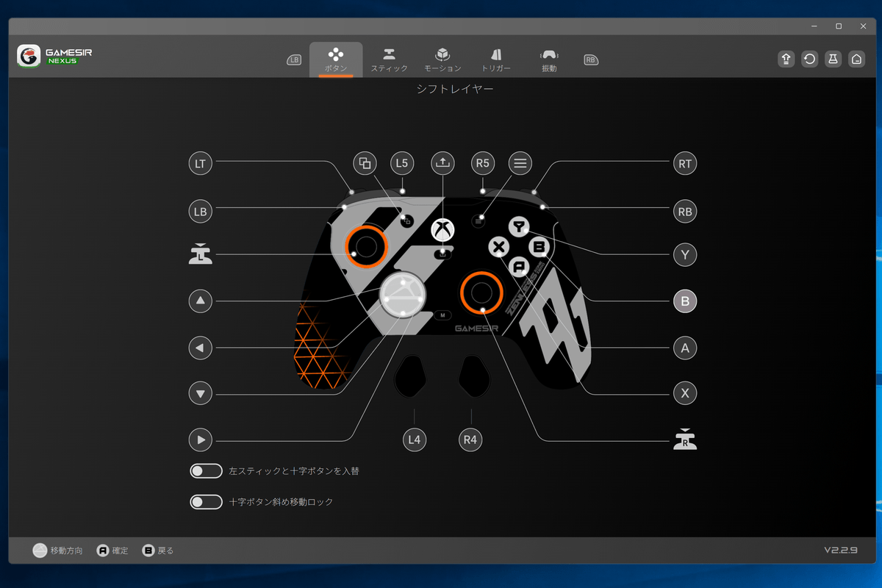Viewport: 882px width, 588px height.
Task: Select the menu hamburger button mapping
Action: (520, 163)
